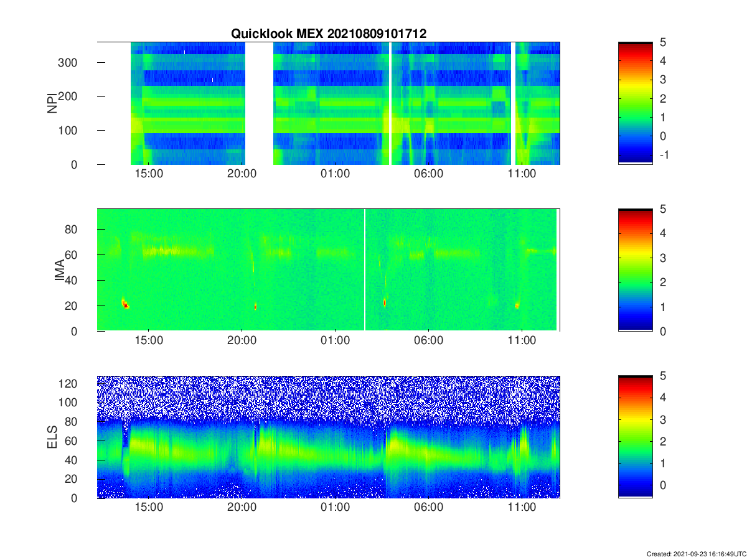This screenshot has width=747, height=560.
Task: Click the NPI spectrogram plot area
Action: coord(329,103)
